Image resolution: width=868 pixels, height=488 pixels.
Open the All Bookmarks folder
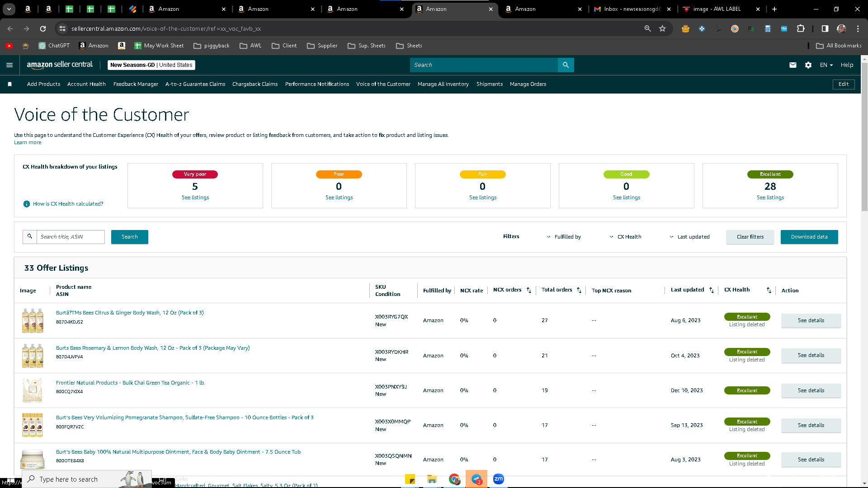coord(839,46)
